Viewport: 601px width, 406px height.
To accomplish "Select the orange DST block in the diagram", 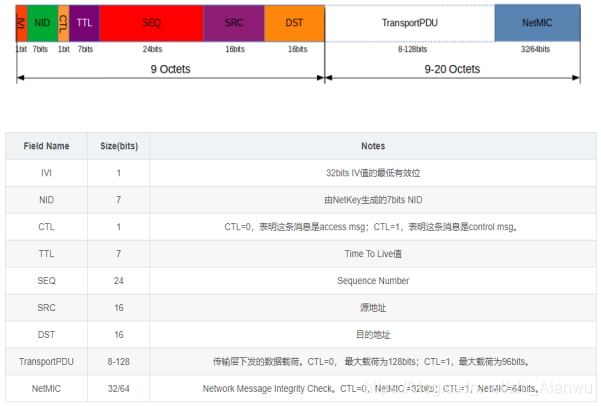I will point(295,21).
